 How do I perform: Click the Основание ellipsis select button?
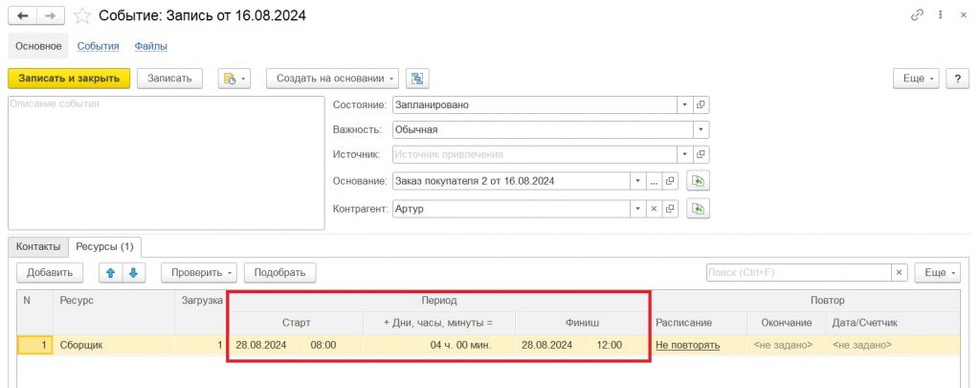pyautogui.click(x=654, y=181)
